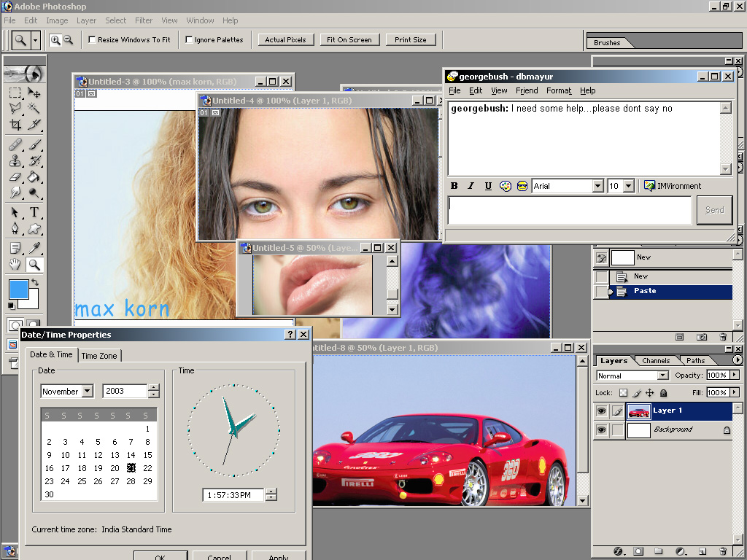Select the Clone Stamp tool
The height and width of the screenshot is (560, 747).
tap(15, 160)
